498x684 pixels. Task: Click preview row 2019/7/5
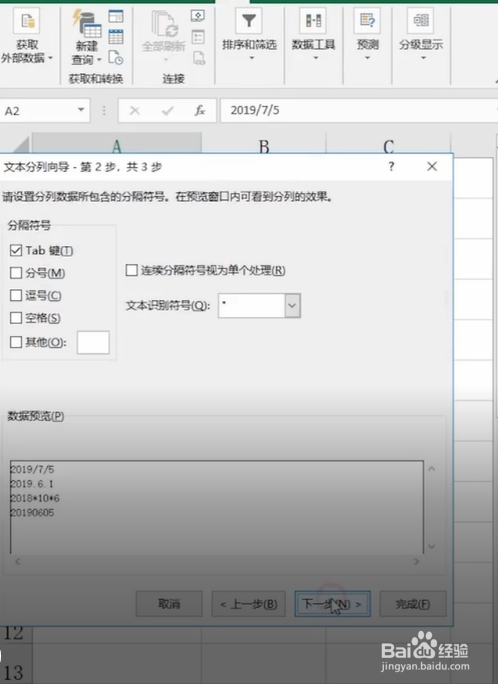point(32,469)
